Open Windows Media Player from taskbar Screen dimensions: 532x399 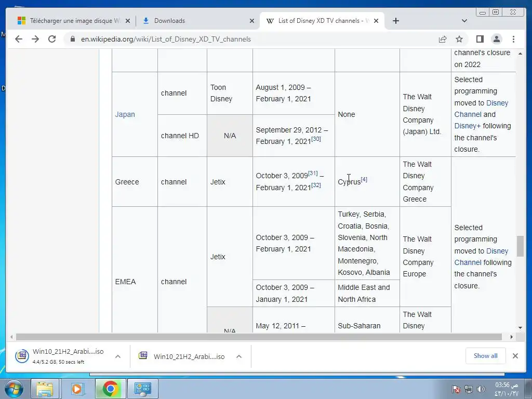pyautogui.click(x=77, y=389)
